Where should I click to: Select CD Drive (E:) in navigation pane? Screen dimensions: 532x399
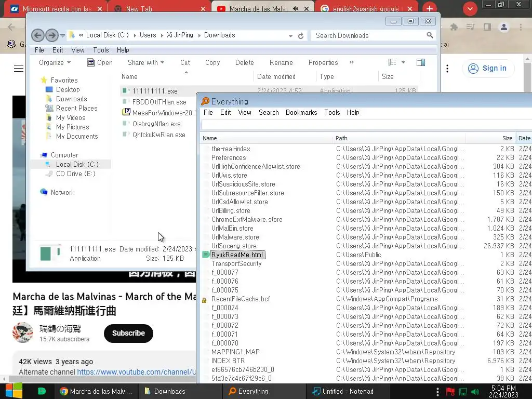coord(75,174)
